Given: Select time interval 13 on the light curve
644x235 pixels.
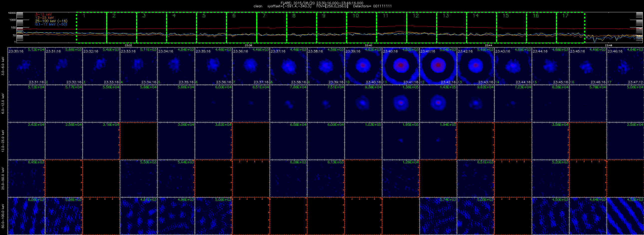Looking at the screenshot, I should pyautogui.click(x=452, y=27).
